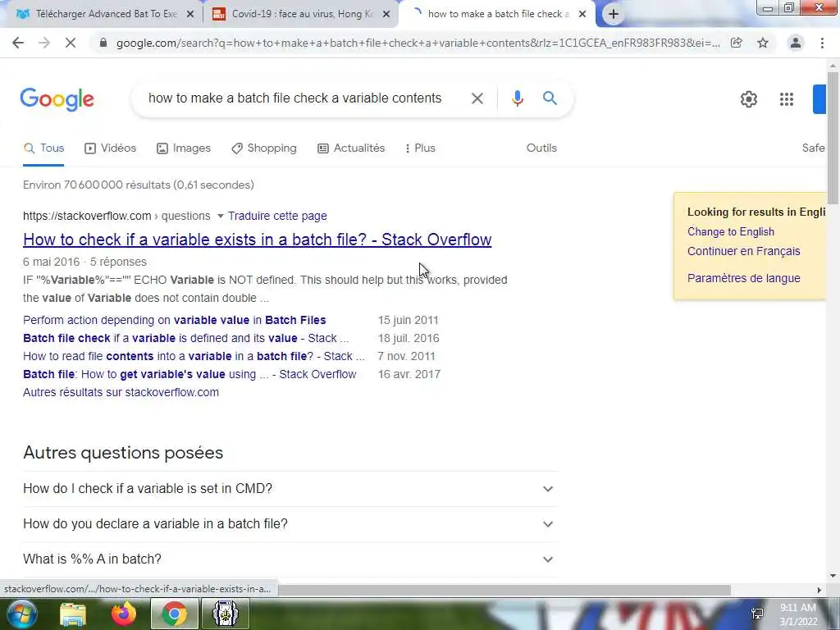Select the Actualités search filter
The height and width of the screenshot is (630, 840).
click(351, 148)
